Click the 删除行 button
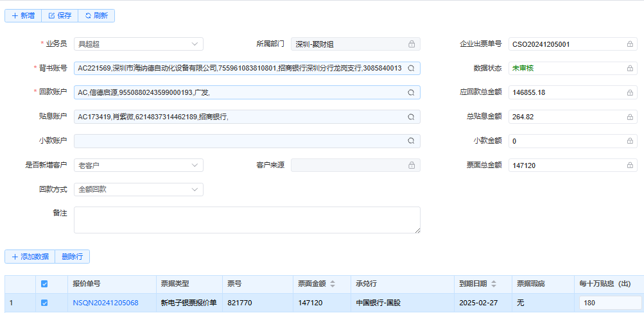The image size is (644, 313). point(73,257)
